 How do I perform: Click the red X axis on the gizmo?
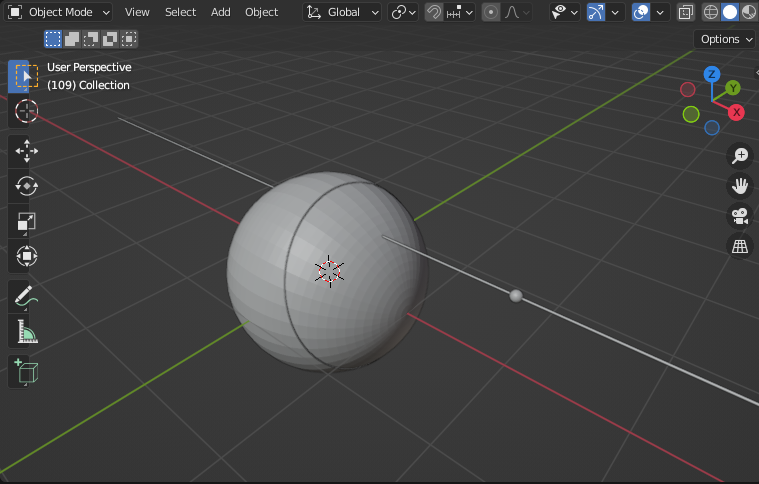tap(736, 112)
